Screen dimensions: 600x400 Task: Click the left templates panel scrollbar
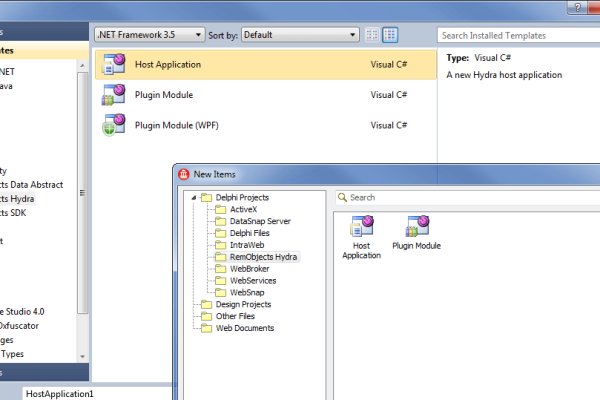(84, 200)
